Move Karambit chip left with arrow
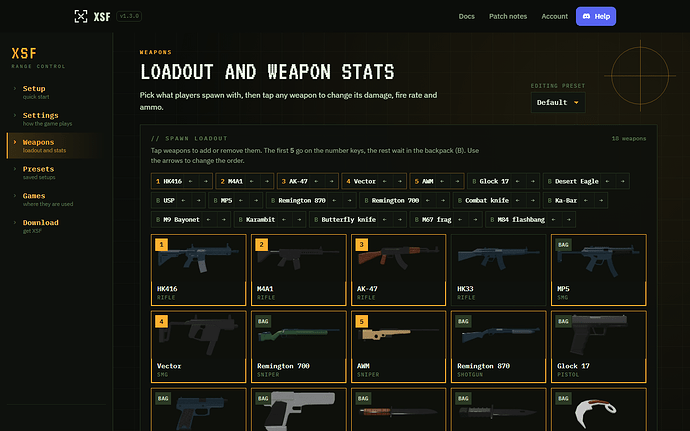Viewport: 690px width, 431px height. 284,220
